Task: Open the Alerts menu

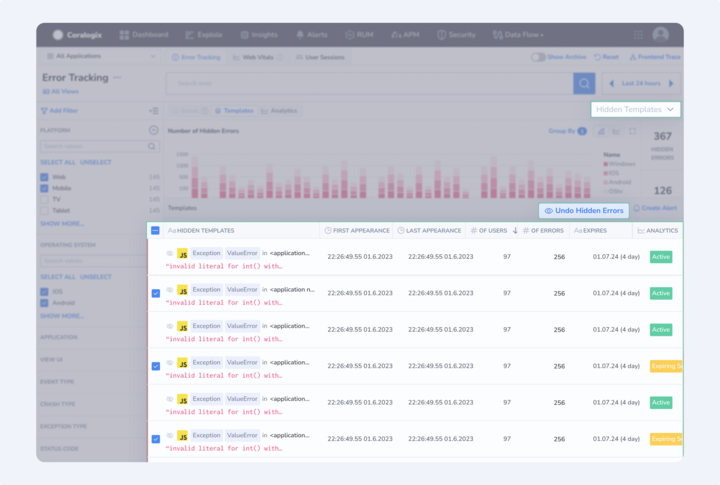Action: (312, 35)
